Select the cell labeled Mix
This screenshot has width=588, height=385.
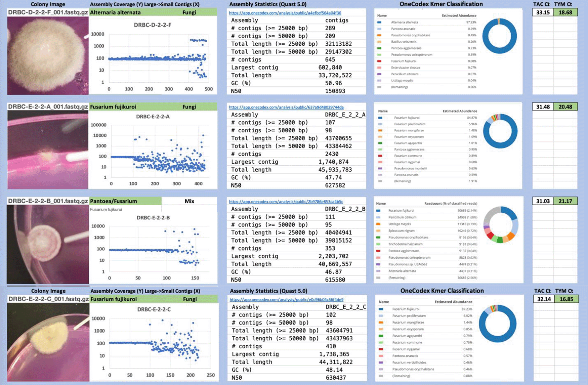pyautogui.click(x=189, y=201)
